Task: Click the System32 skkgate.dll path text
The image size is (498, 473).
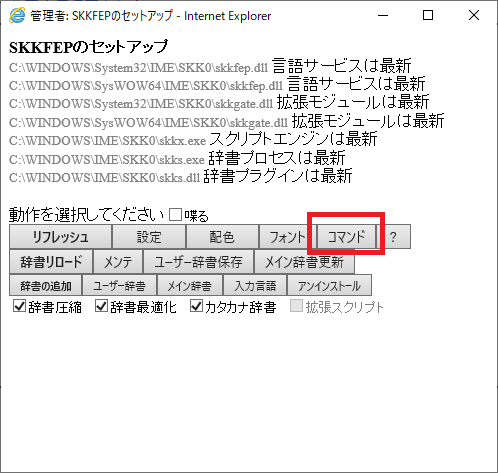Action: [141, 104]
